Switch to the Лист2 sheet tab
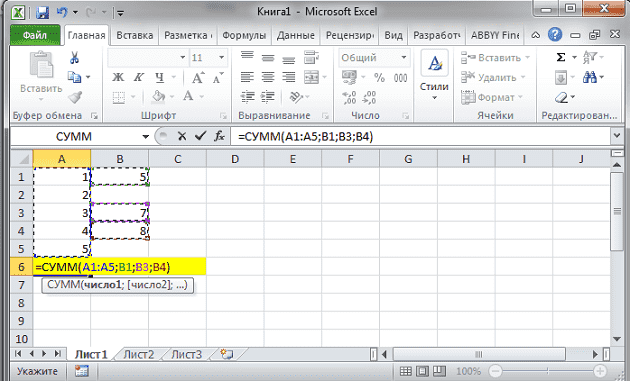Image resolution: width=630 pixels, height=381 pixels. pos(139,354)
